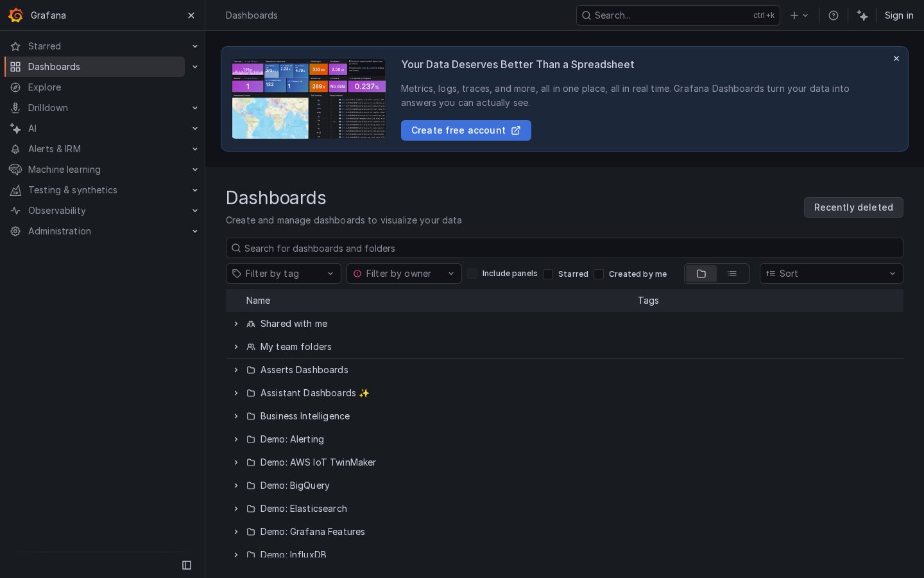The image size is (924, 578).
Task: Open the Filter by owner dropdown
Action: coord(404,274)
